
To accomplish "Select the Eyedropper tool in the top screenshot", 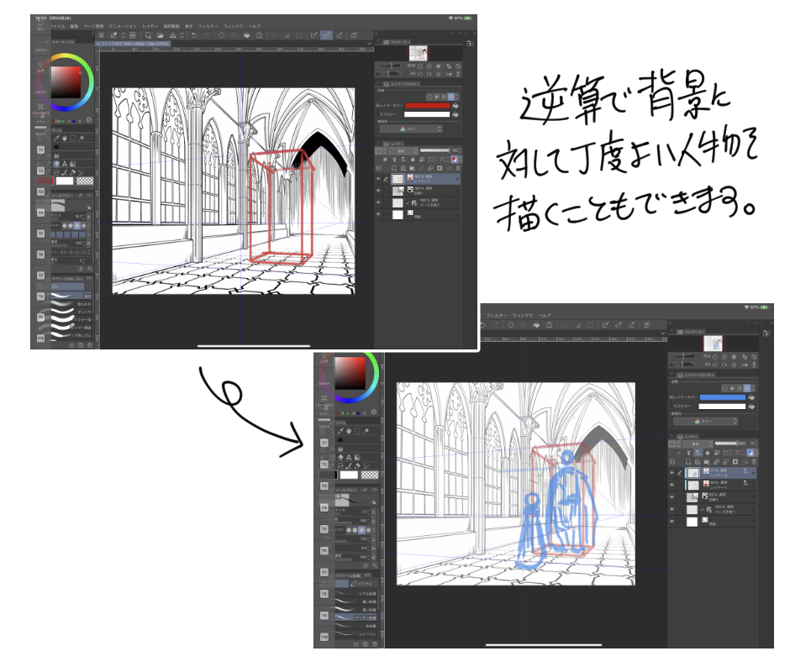I will (x=56, y=138).
